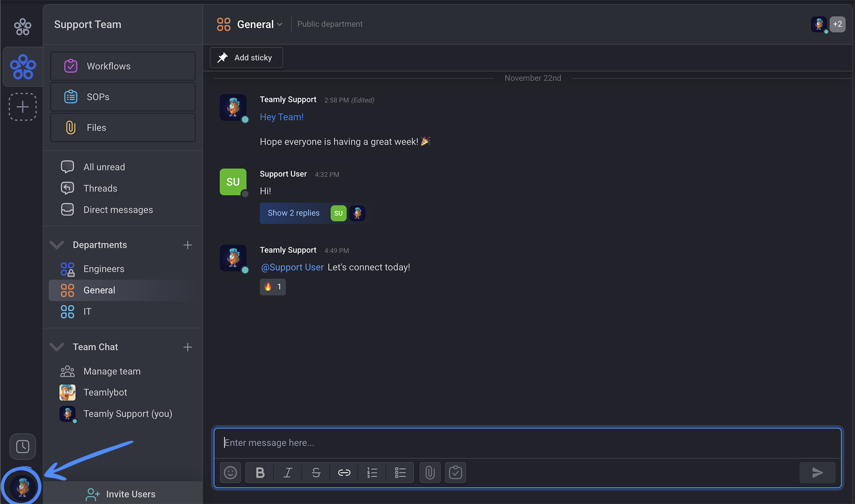Click the fire emoji reaction

(273, 287)
